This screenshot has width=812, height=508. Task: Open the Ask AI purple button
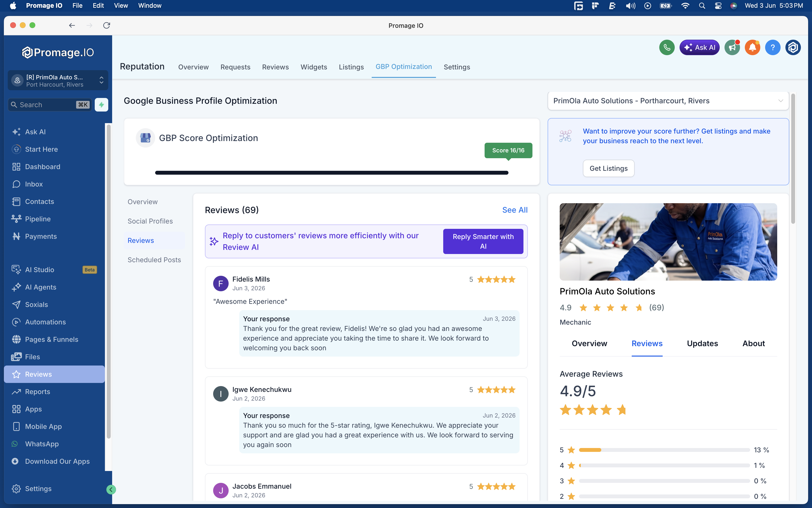[x=699, y=47]
